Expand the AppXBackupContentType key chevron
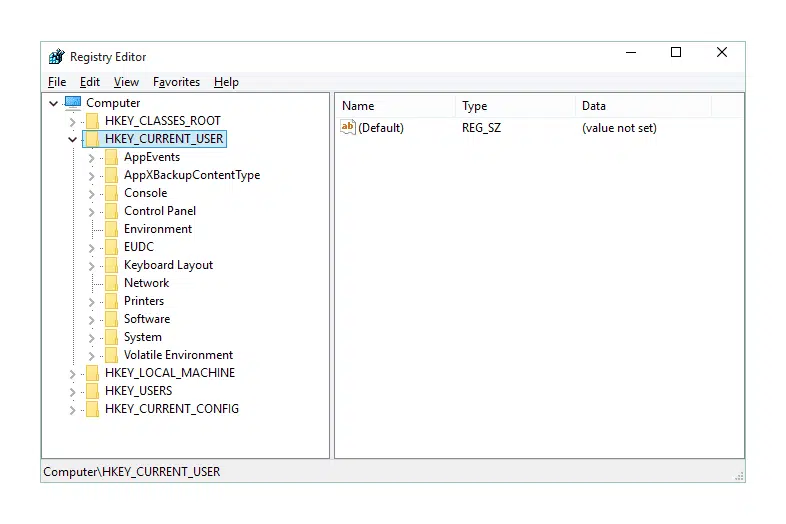The width and height of the screenshot is (786, 524). 91,176
